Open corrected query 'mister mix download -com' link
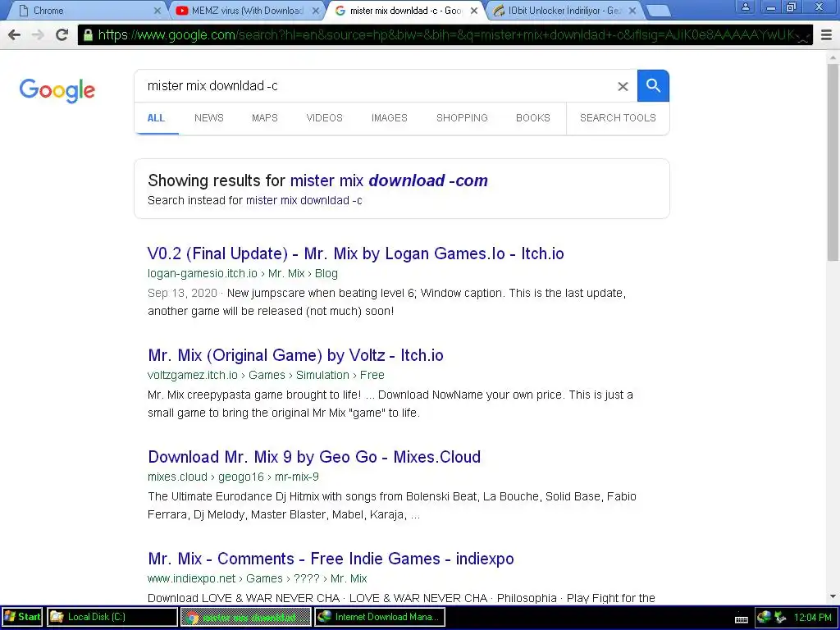Screen dimensions: 840x630 pyautogui.click(x=389, y=180)
